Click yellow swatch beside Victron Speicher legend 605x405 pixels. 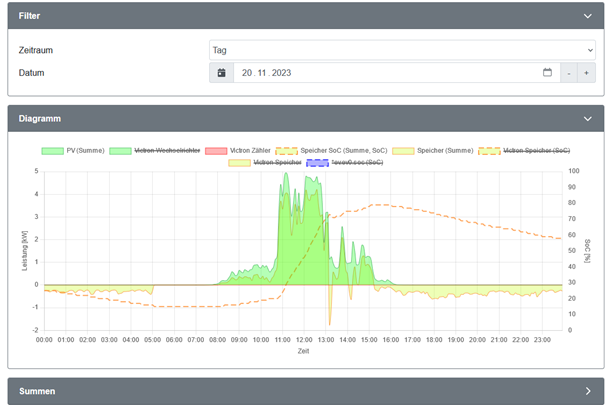pos(240,162)
